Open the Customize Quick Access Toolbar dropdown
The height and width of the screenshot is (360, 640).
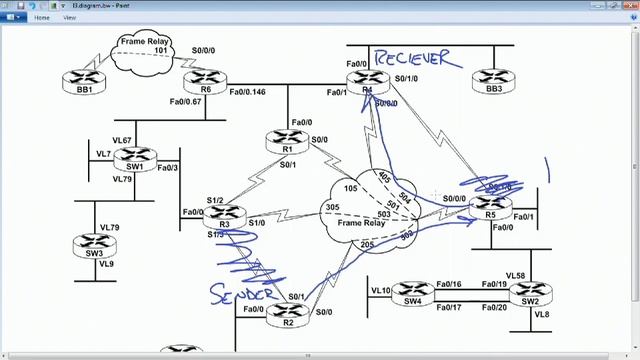[x=63, y=6]
